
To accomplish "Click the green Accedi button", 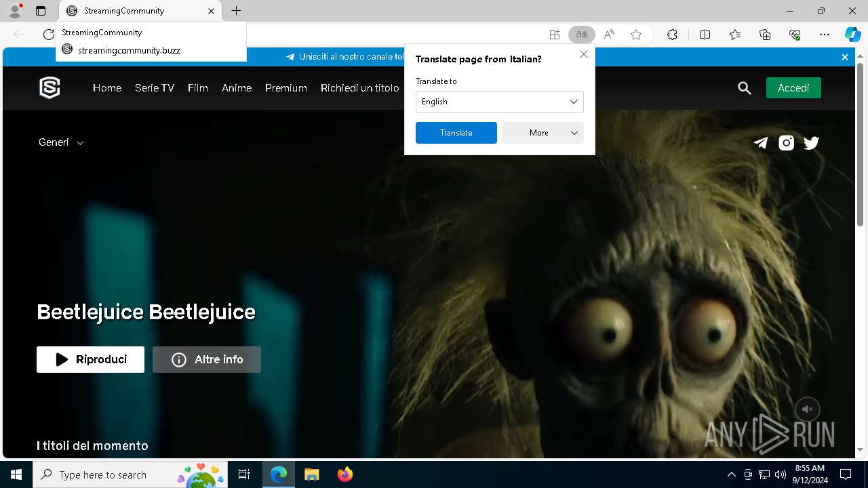I will (793, 88).
